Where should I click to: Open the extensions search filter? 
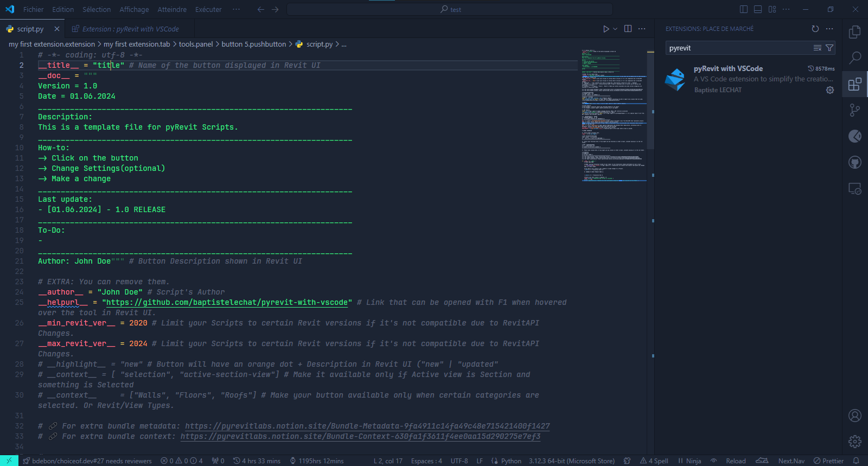coord(829,48)
